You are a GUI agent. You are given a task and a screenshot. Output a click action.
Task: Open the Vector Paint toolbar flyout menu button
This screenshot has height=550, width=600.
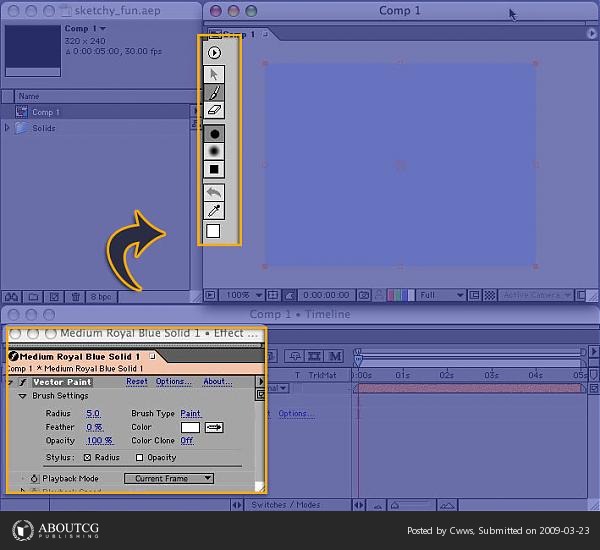click(214, 52)
